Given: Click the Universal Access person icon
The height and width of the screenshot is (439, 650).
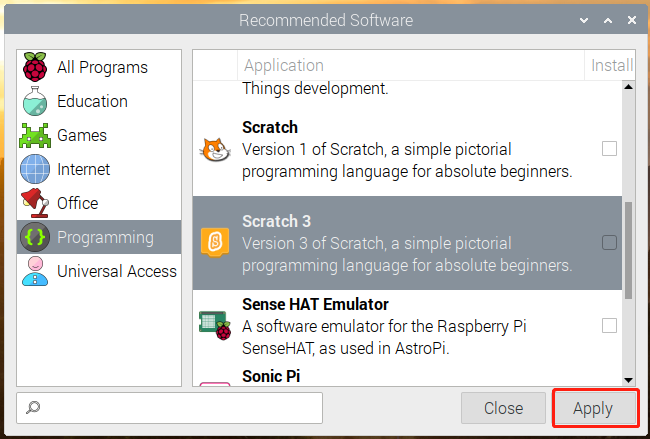Looking at the screenshot, I should click(x=35, y=271).
